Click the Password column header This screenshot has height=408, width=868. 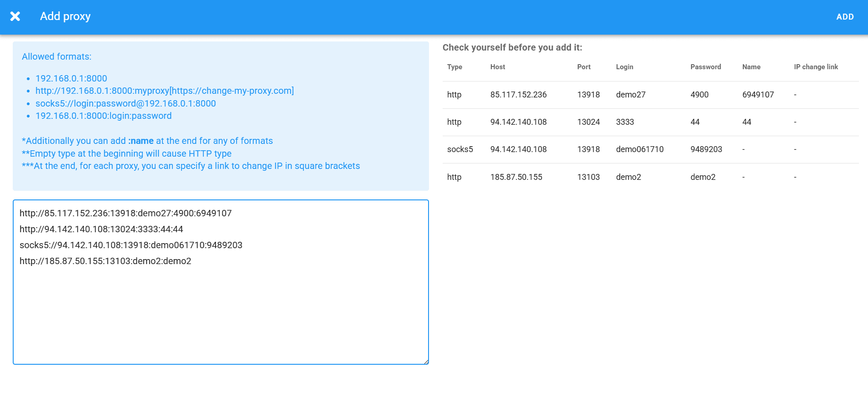coord(705,67)
